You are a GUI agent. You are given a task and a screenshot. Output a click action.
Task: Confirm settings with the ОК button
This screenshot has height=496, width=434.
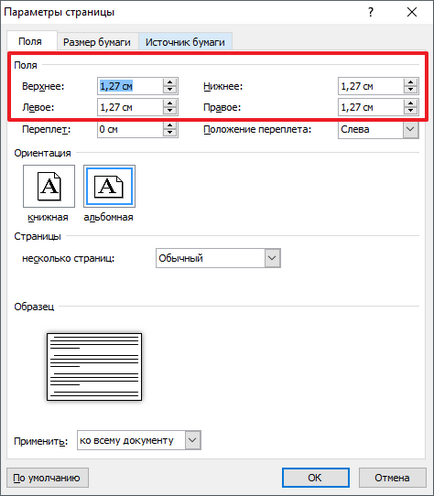(315, 478)
